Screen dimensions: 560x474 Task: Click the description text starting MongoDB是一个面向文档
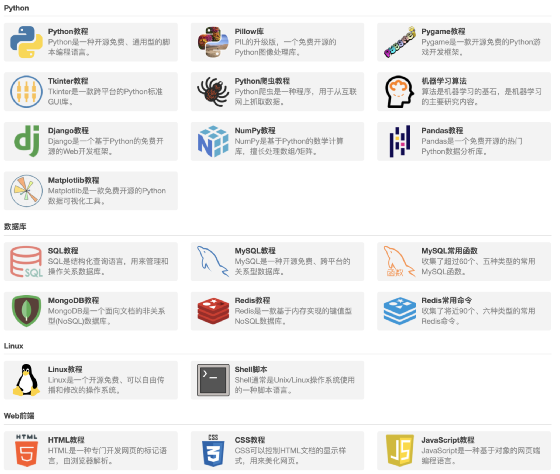coord(106,316)
